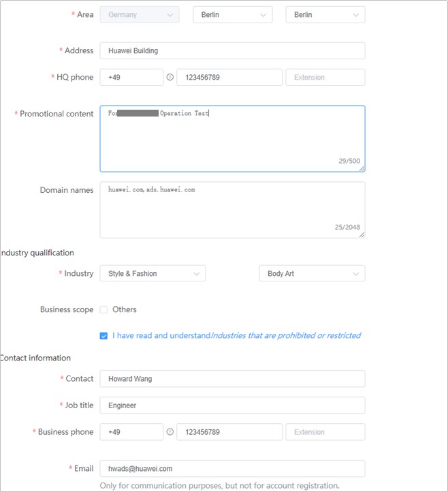The height and width of the screenshot is (492, 448).
Task: Click the info icon beside Business phone number
Action: pyautogui.click(x=170, y=432)
